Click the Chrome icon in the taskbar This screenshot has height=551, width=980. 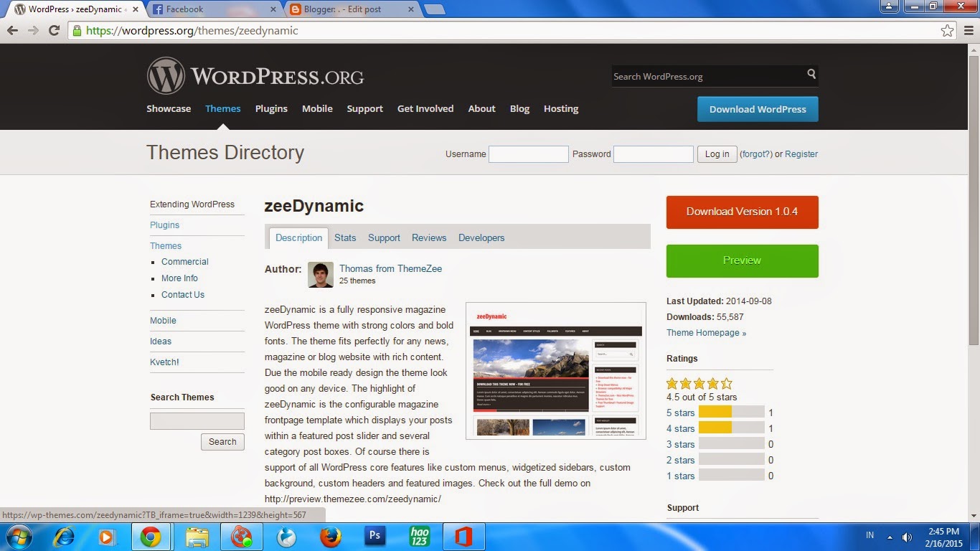[x=150, y=537]
